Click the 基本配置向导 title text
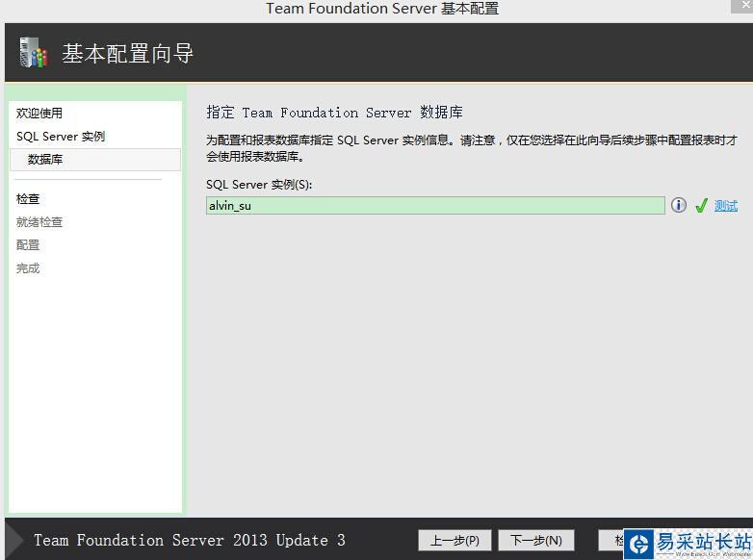The image size is (753, 560). click(x=127, y=53)
